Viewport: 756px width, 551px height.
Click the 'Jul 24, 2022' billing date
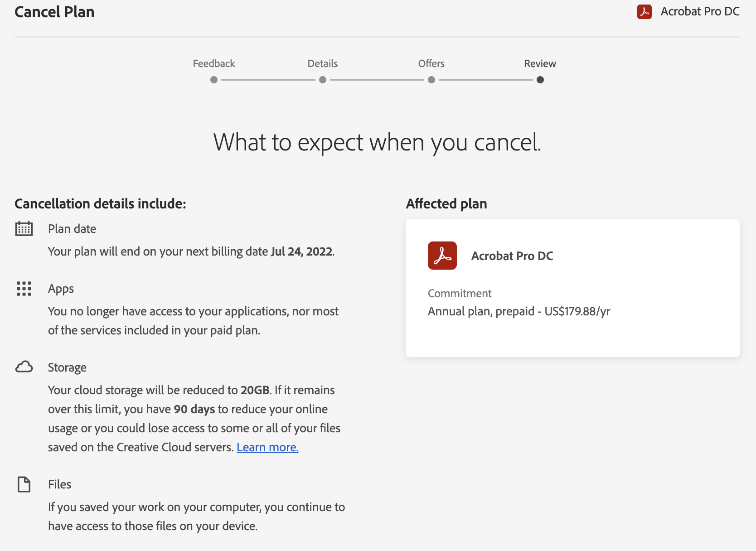pos(302,251)
